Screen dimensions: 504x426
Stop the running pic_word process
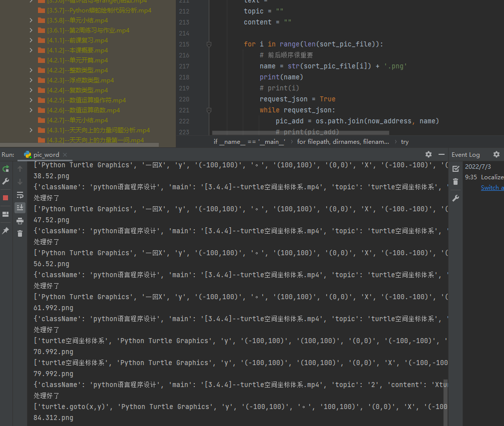coord(5,198)
